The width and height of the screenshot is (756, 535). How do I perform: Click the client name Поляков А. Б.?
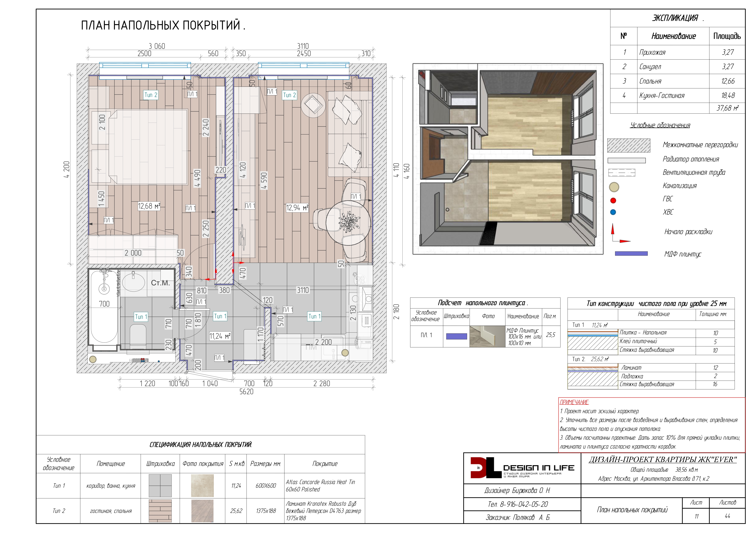(x=531, y=518)
